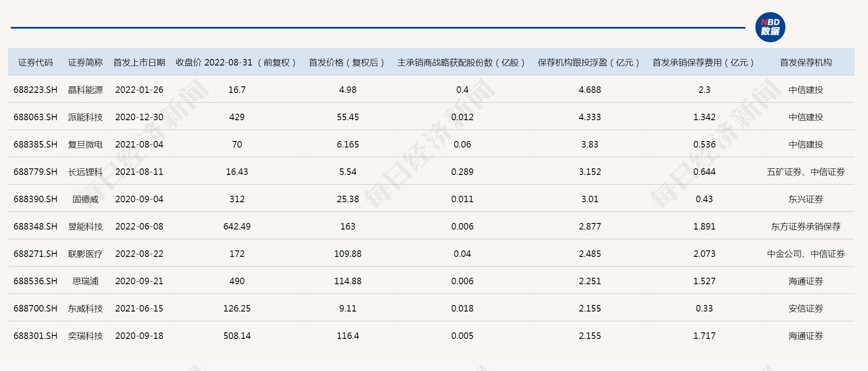868x371 pixels.
Task: Click issue price 116.4
Action: click(348, 336)
